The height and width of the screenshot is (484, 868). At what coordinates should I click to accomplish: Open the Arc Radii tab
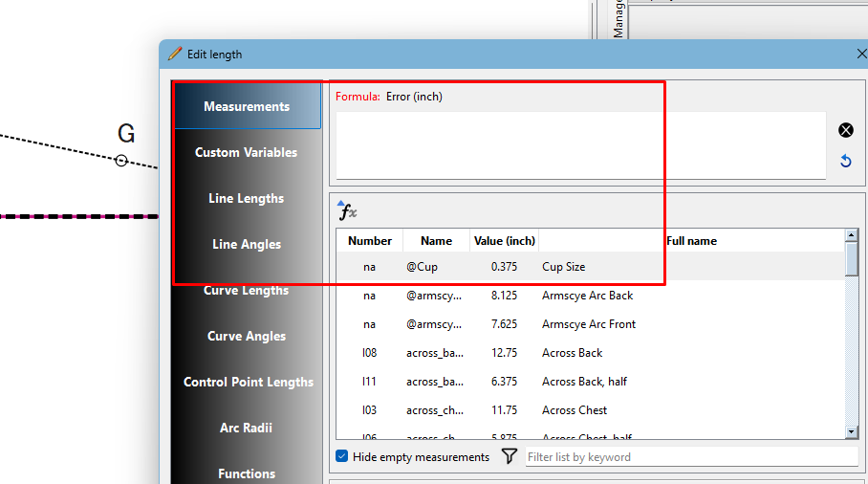(x=247, y=428)
